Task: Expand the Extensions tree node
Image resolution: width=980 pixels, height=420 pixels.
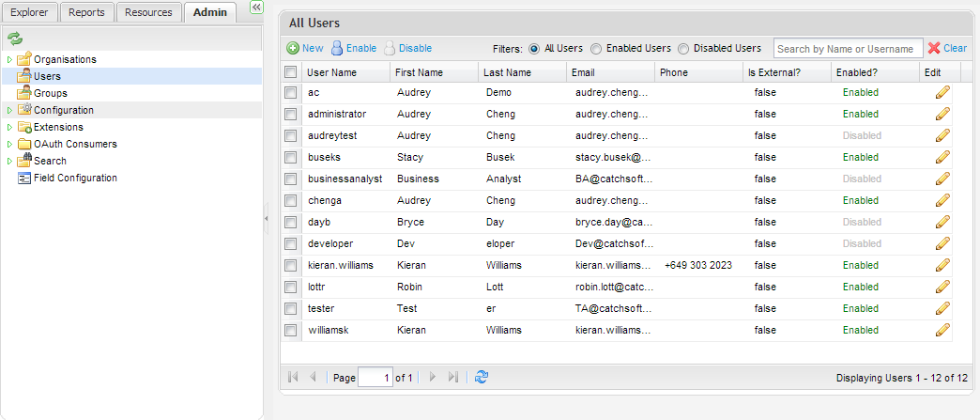Action: pos(9,128)
